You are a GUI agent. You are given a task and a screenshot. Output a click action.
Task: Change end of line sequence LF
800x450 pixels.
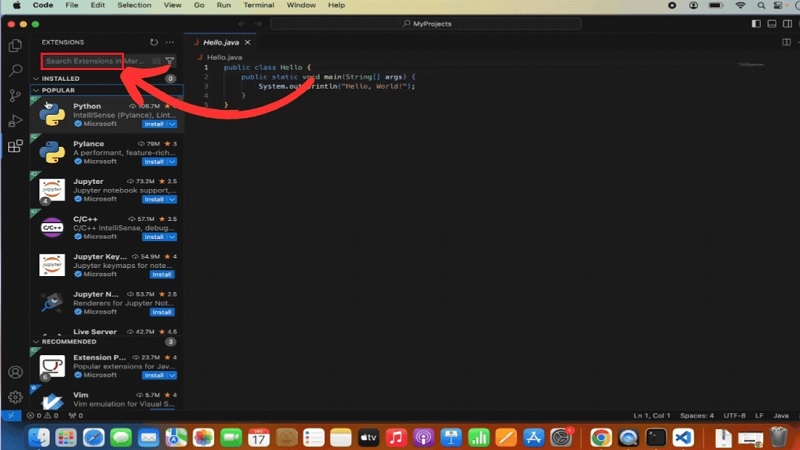759,416
